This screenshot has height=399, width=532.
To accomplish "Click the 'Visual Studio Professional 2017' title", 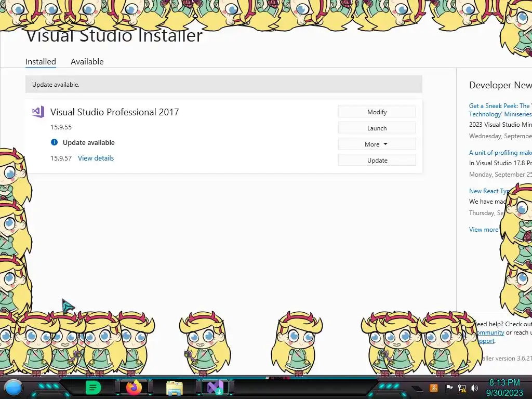I will pos(115,112).
